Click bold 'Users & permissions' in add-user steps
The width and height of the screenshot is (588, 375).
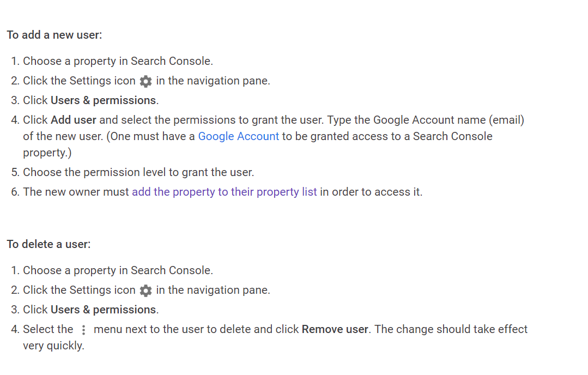click(104, 100)
